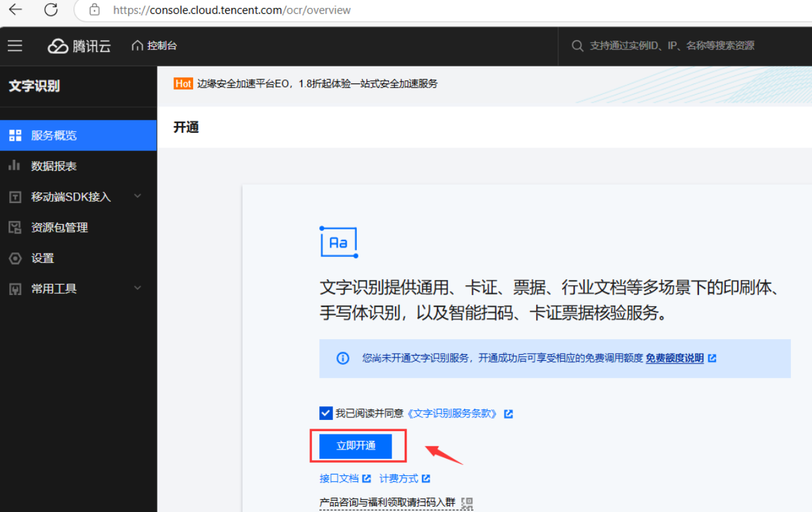The width and height of the screenshot is (812, 512).
Task: Open the 免费额度说明 link
Action: (x=675, y=358)
